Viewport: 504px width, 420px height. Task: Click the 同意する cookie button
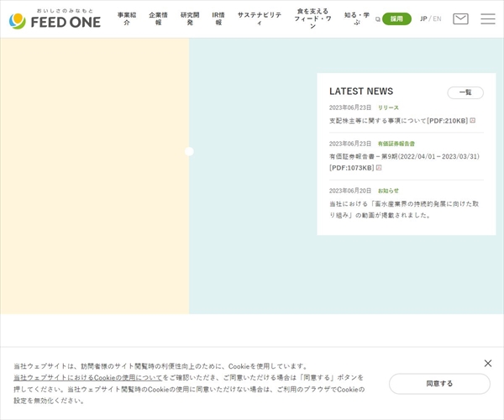click(439, 384)
